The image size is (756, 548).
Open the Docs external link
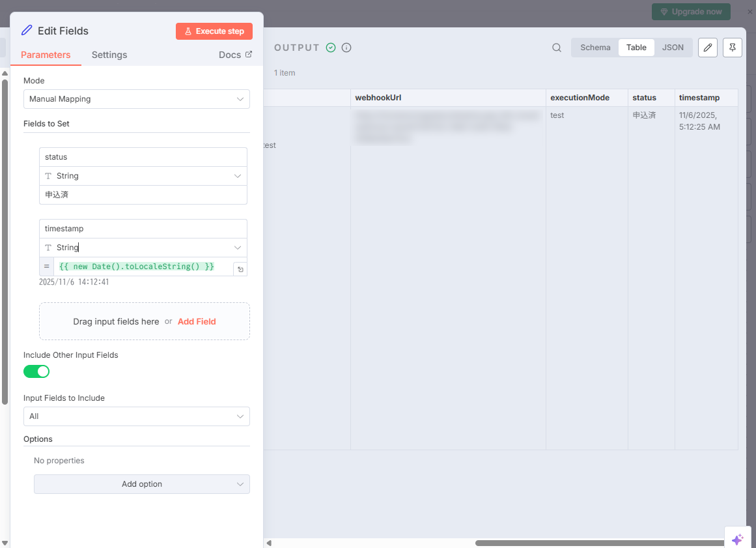235,55
